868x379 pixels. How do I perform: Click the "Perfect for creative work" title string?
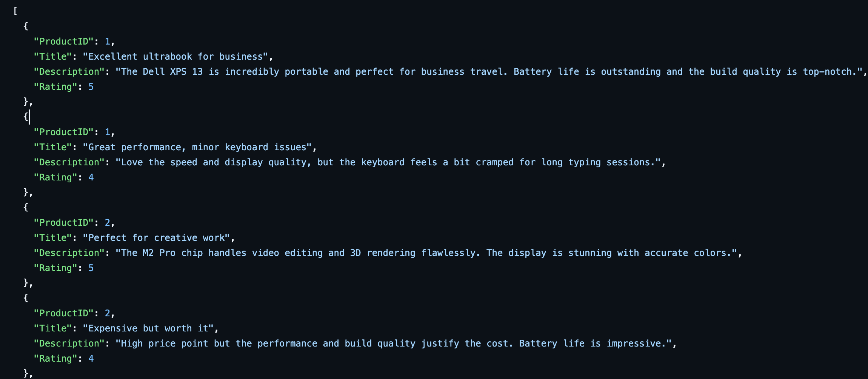click(156, 238)
